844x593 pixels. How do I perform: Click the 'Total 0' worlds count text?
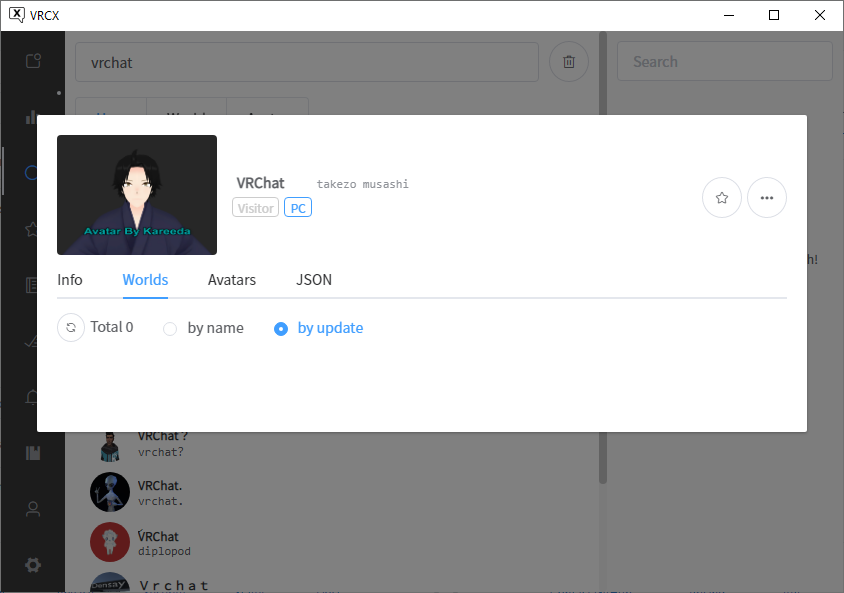(x=111, y=327)
